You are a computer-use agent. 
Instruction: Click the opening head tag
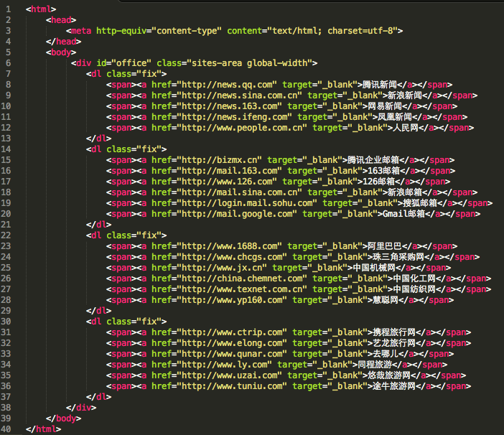point(61,20)
